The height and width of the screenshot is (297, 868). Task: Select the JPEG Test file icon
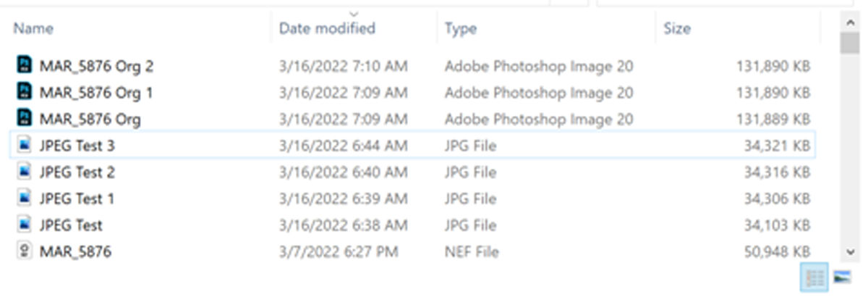click(24, 225)
